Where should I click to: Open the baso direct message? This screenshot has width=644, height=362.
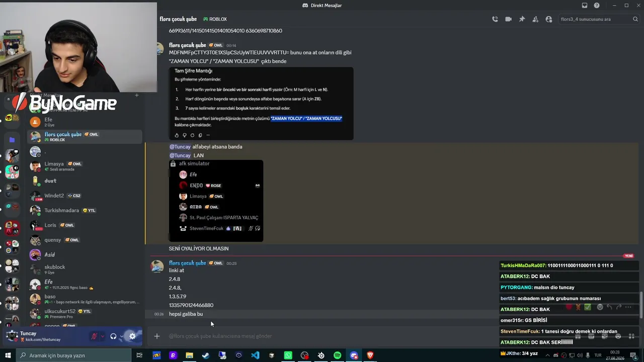pyautogui.click(x=85, y=299)
